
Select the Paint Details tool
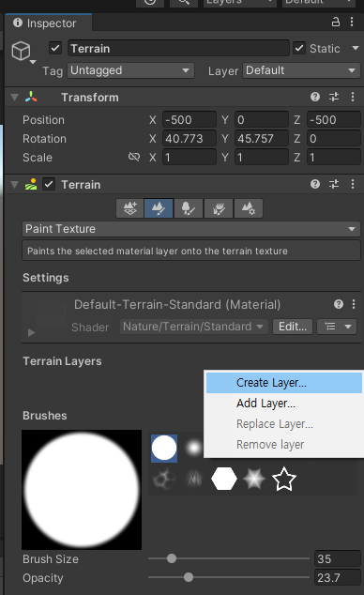point(219,208)
